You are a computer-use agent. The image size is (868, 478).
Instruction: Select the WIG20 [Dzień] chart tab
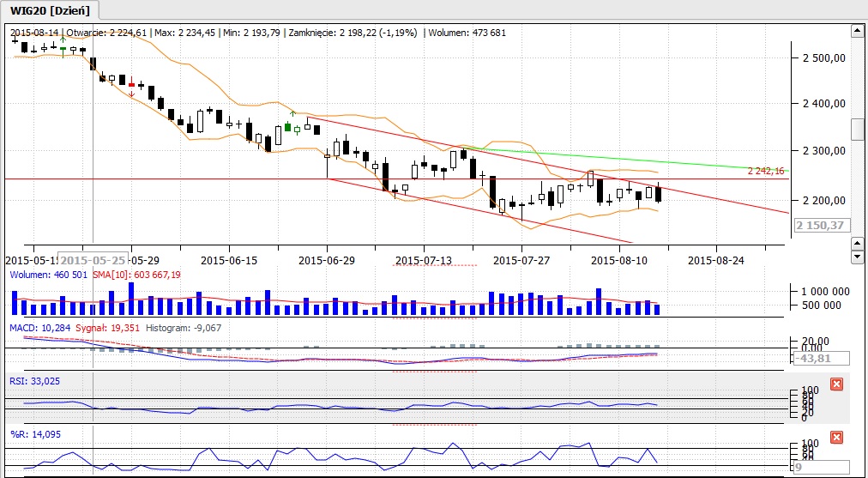(49, 10)
